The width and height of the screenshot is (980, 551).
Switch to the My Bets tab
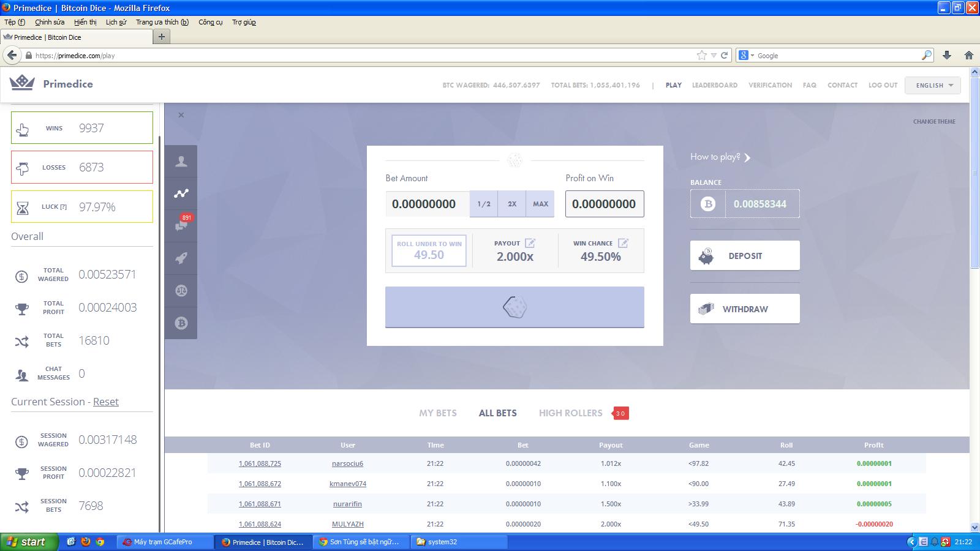click(438, 413)
